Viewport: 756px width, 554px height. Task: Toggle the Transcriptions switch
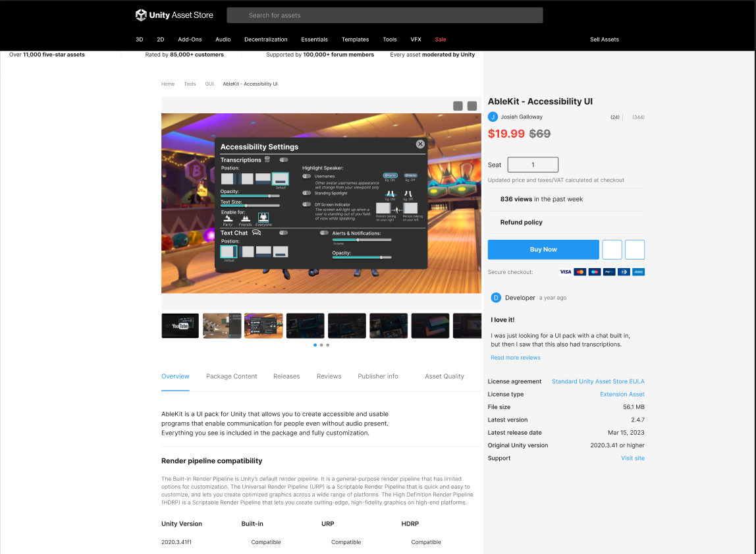[x=283, y=160]
